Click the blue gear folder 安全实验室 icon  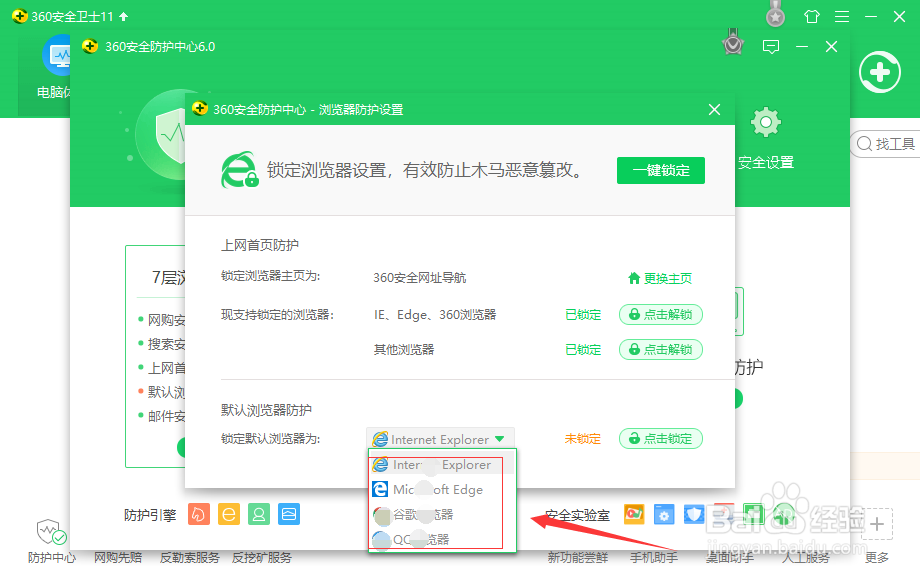(664, 514)
